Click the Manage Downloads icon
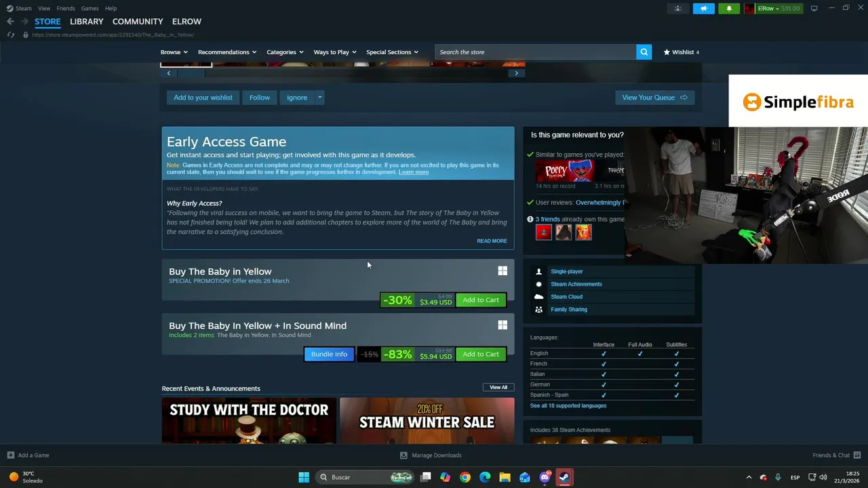Viewport: 868px width, 488px height. pyautogui.click(x=403, y=455)
